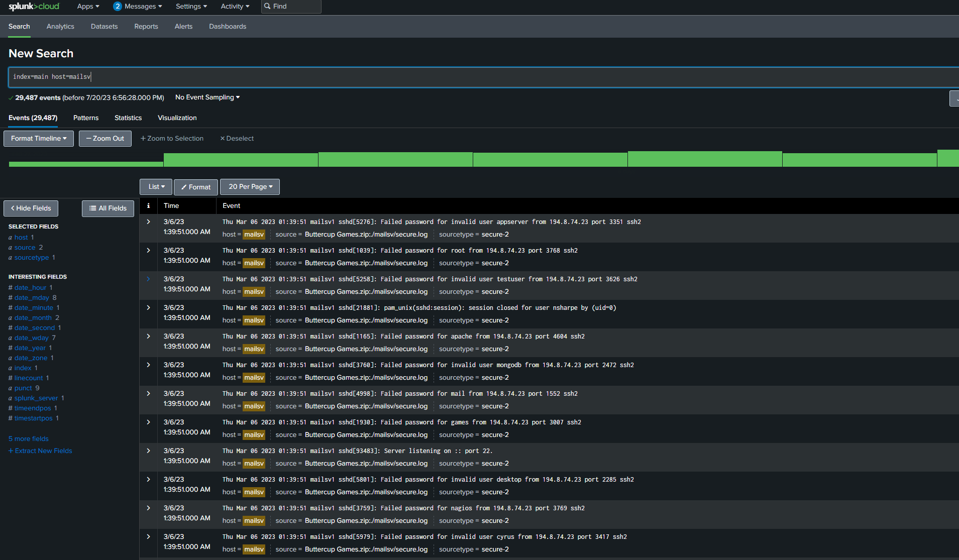
Task: Click the Splunk Cloud logo
Action: [x=33, y=6]
